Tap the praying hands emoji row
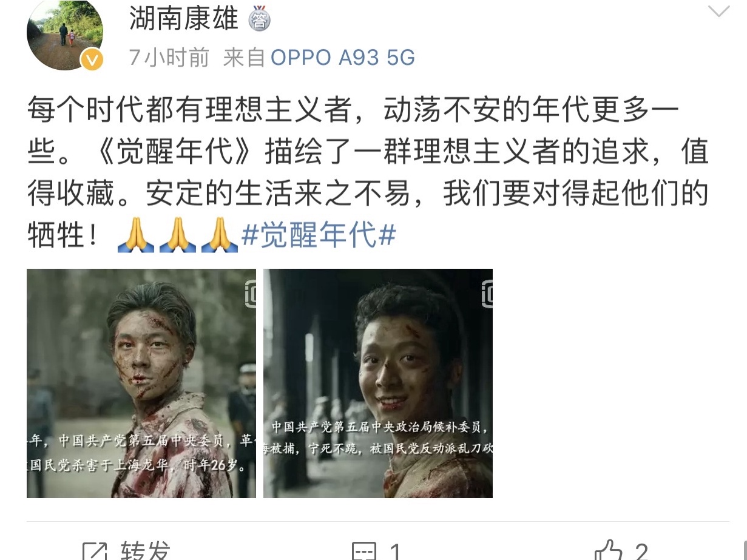 coord(177,235)
